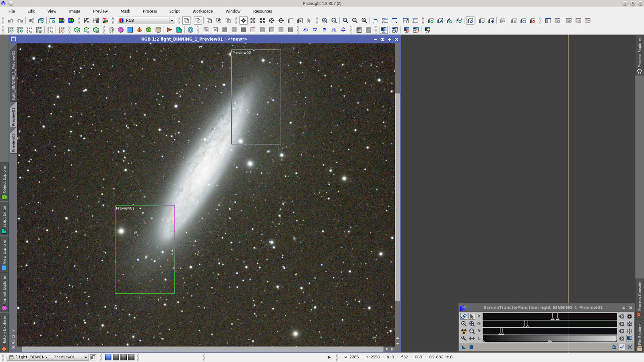Click the Undo icon in the top toolbar
The width and height of the screenshot is (644, 362).
[x=11, y=21]
